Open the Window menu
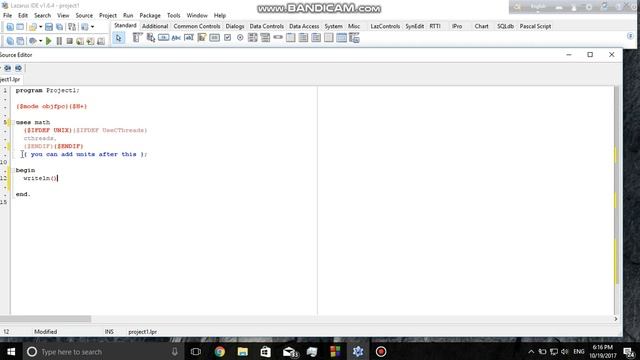Screen dimensions: 640x360 click(x=197, y=16)
